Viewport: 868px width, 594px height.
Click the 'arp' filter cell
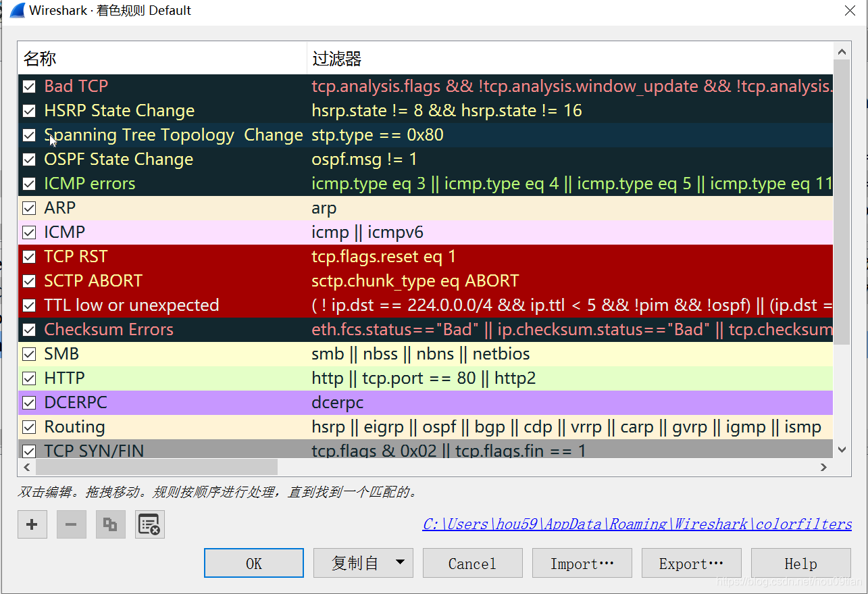pyautogui.click(x=324, y=208)
